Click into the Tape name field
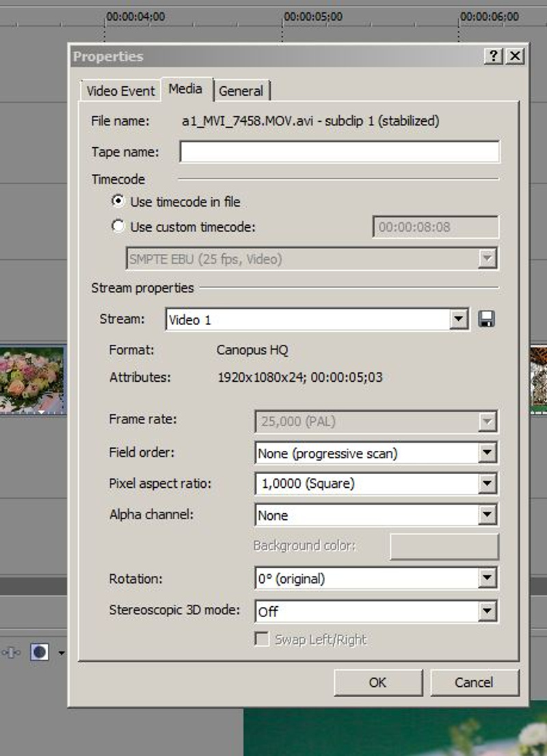This screenshot has width=547, height=756. 339,152
